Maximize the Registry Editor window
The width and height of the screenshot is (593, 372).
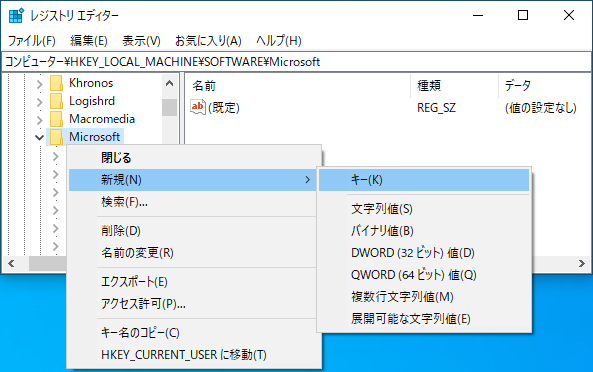[523, 16]
